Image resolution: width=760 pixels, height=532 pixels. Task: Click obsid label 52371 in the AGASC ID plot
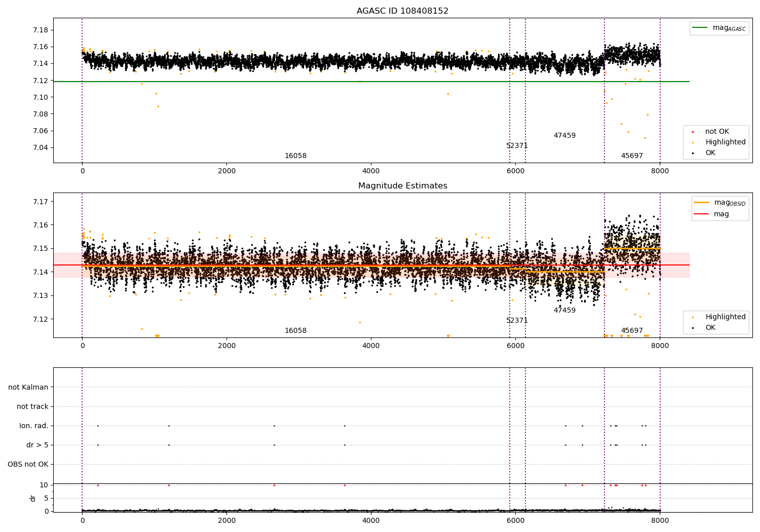pyautogui.click(x=517, y=145)
